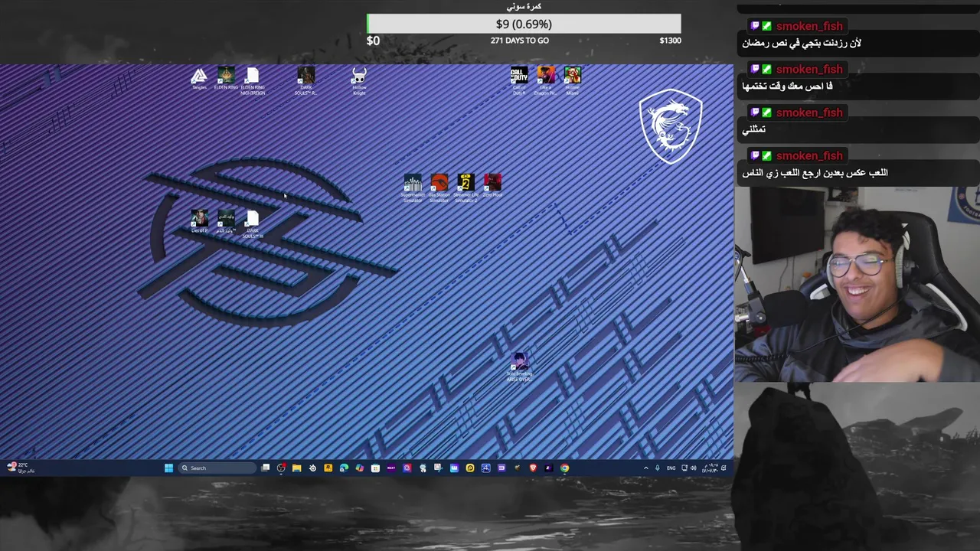Launch the Call of Duty desktop icon
Image resolution: width=980 pixels, height=551 pixels.
pyautogui.click(x=519, y=80)
